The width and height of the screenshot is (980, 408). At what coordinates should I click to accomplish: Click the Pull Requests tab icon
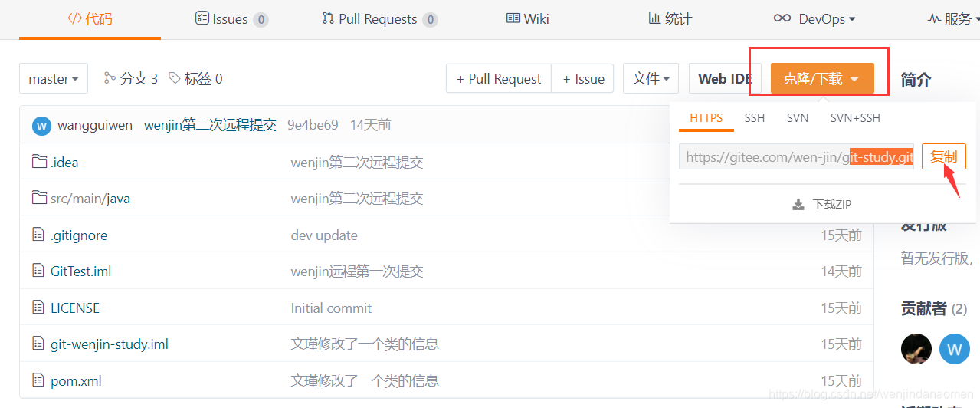click(x=328, y=18)
